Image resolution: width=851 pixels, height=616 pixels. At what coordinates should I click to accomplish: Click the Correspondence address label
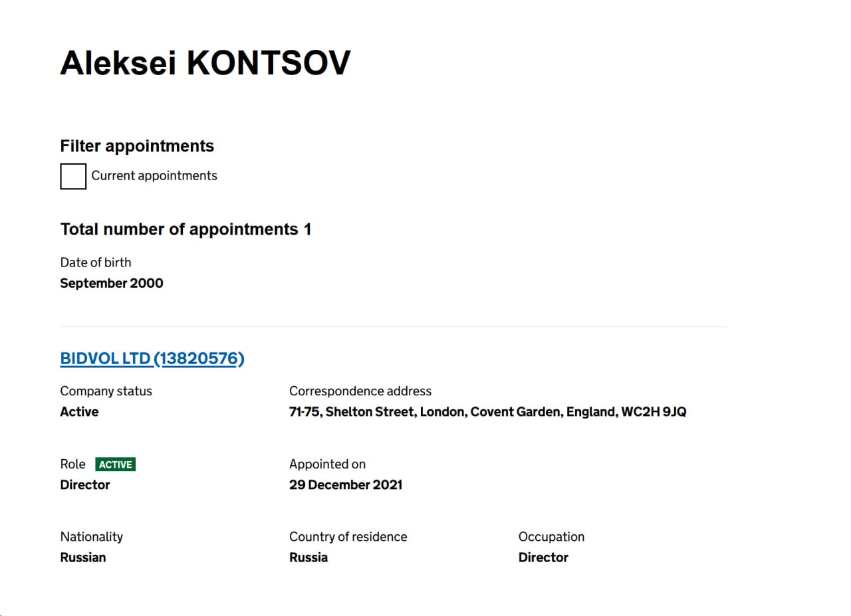tap(360, 391)
